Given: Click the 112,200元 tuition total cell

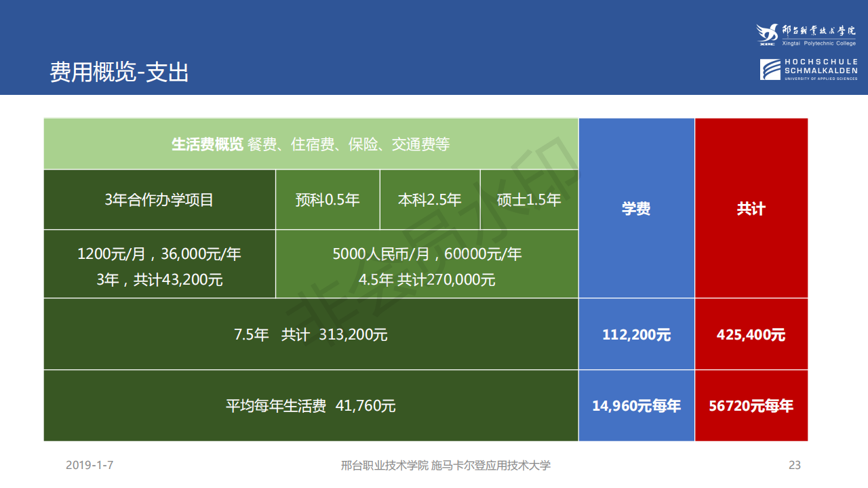Looking at the screenshot, I should (x=636, y=334).
